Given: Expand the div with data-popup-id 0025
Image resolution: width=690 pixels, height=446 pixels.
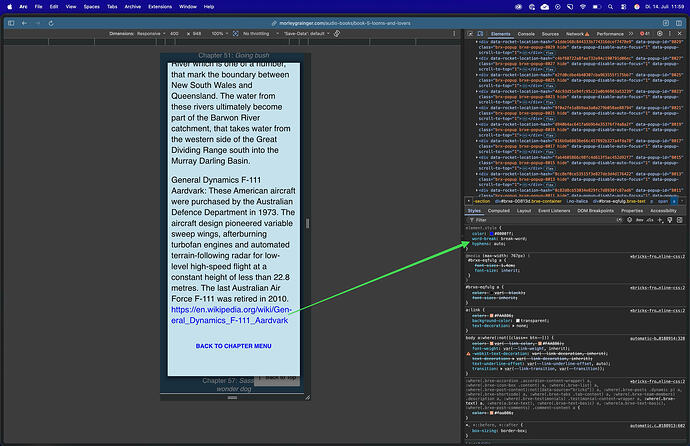Looking at the screenshot, I should point(477,75).
